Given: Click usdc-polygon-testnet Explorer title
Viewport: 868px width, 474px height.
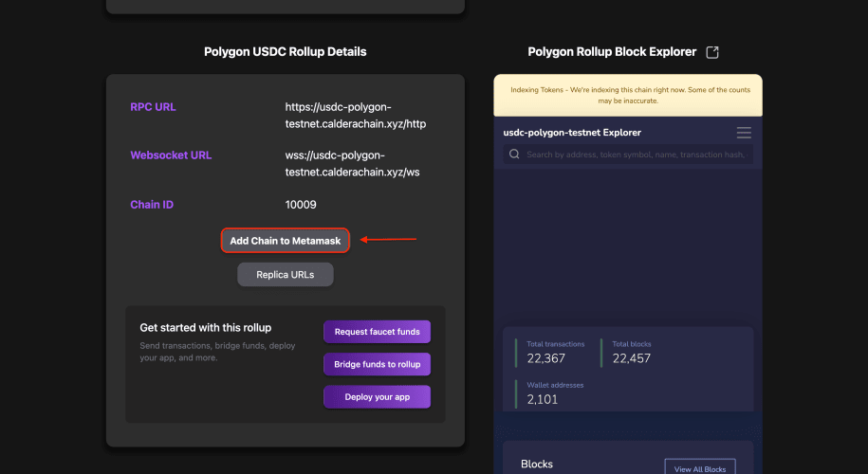Looking at the screenshot, I should pyautogui.click(x=572, y=133).
